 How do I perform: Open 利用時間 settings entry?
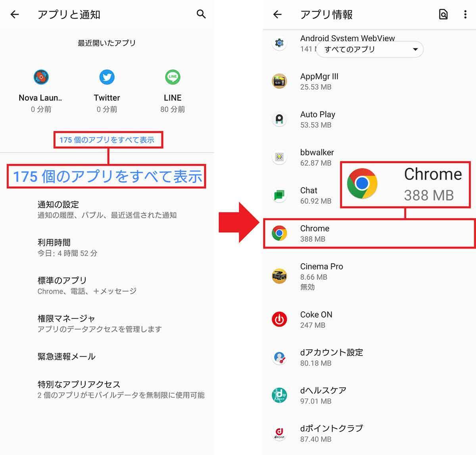click(107, 248)
